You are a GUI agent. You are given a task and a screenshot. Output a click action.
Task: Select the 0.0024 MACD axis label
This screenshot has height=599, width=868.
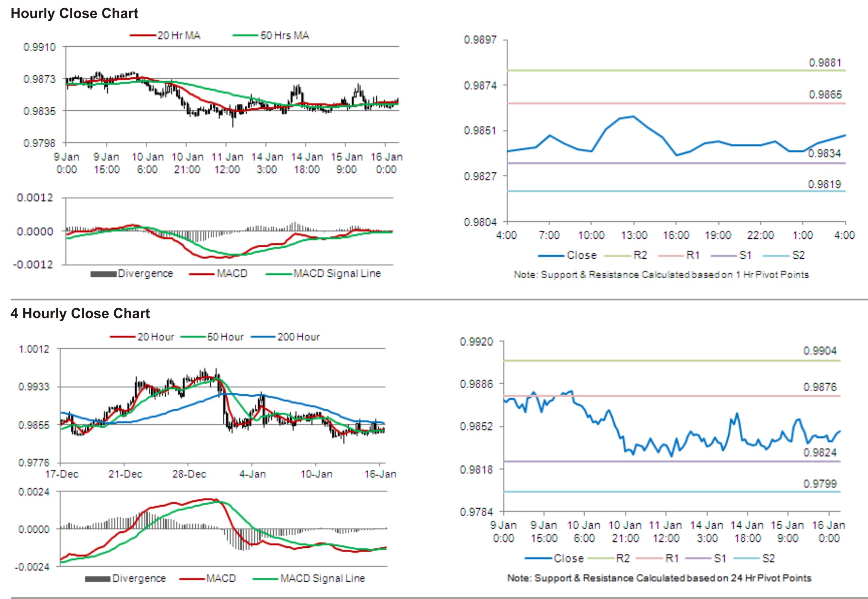(34, 492)
